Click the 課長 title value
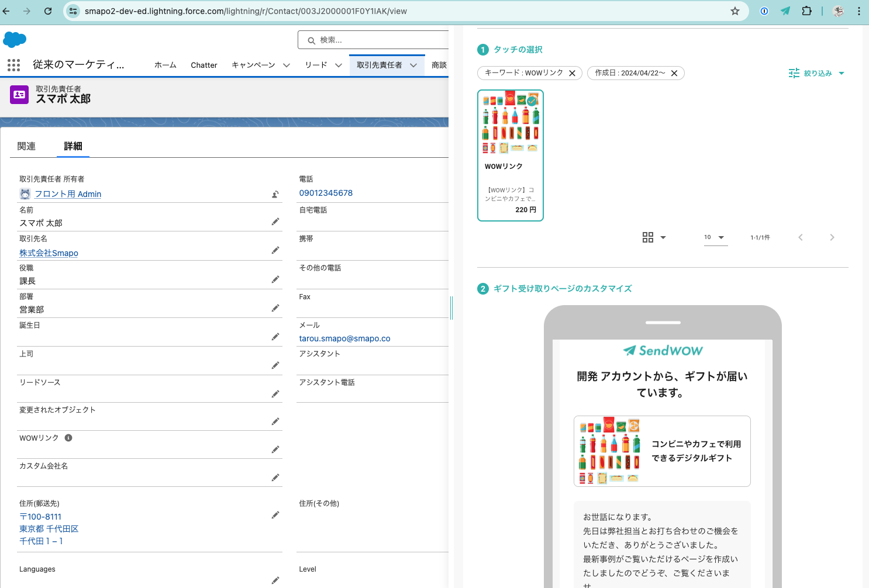 click(x=27, y=281)
